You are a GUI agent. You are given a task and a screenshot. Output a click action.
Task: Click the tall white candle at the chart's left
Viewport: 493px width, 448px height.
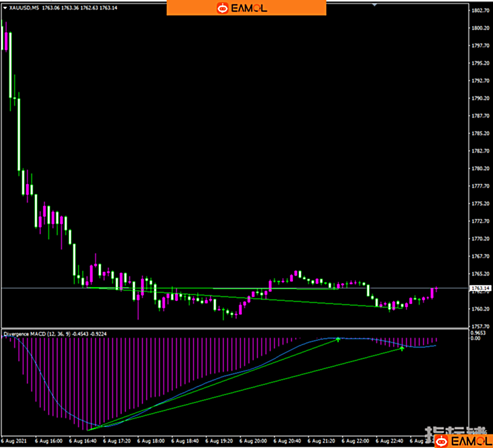(x=19, y=133)
